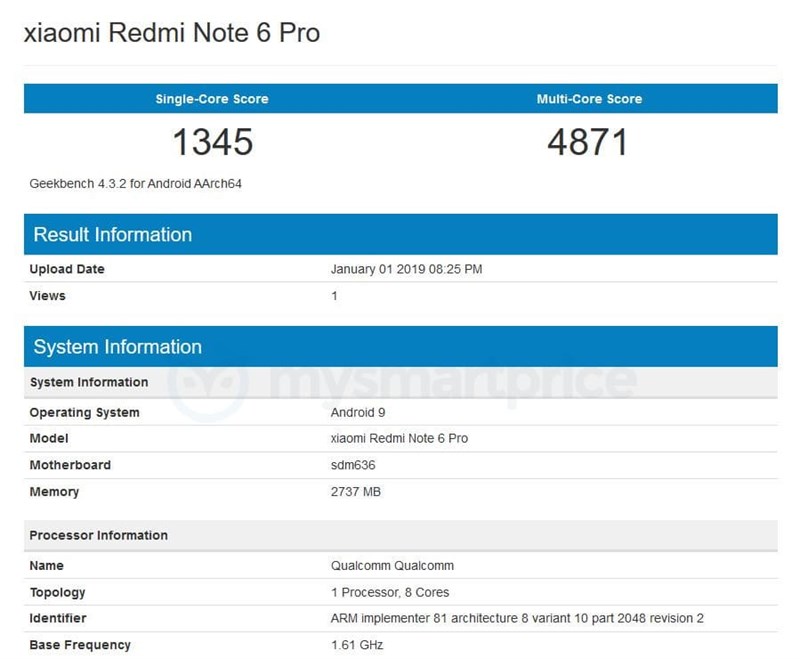This screenshot has height=659, width=800.
Task: Select the Model value xiaomi Redmi Note 6 Pro
Action: point(399,438)
